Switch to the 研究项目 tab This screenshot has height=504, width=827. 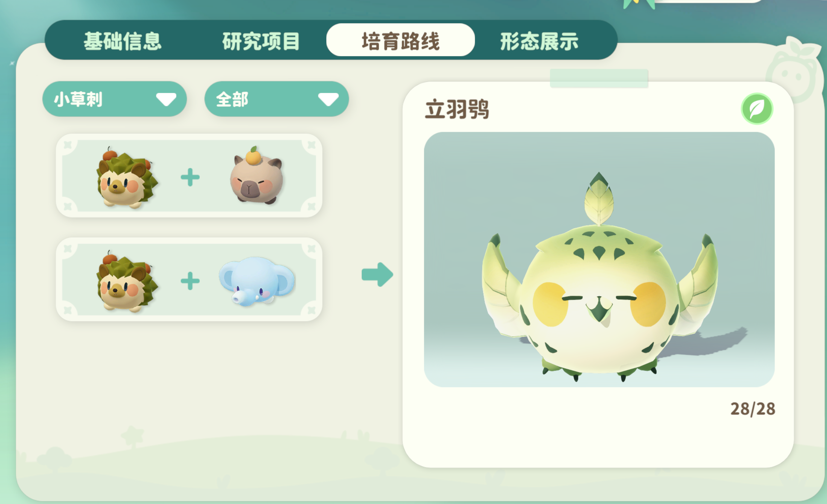pyautogui.click(x=261, y=41)
